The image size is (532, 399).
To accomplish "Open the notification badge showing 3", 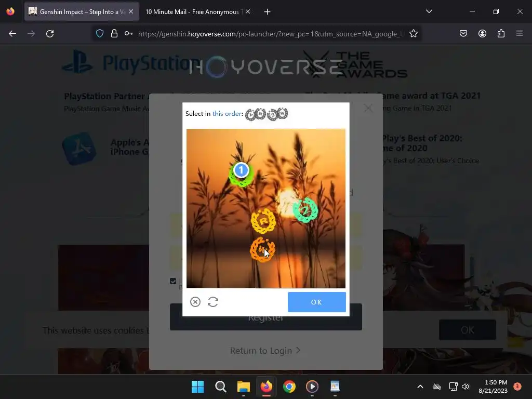I will click(x=517, y=386).
